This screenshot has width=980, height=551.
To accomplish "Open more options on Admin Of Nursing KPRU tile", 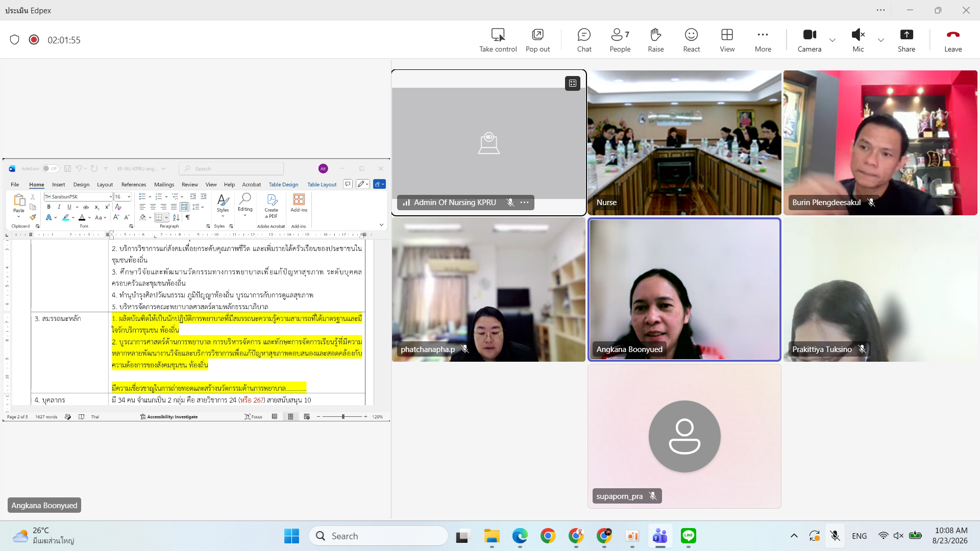I will pyautogui.click(x=524, y=203).
